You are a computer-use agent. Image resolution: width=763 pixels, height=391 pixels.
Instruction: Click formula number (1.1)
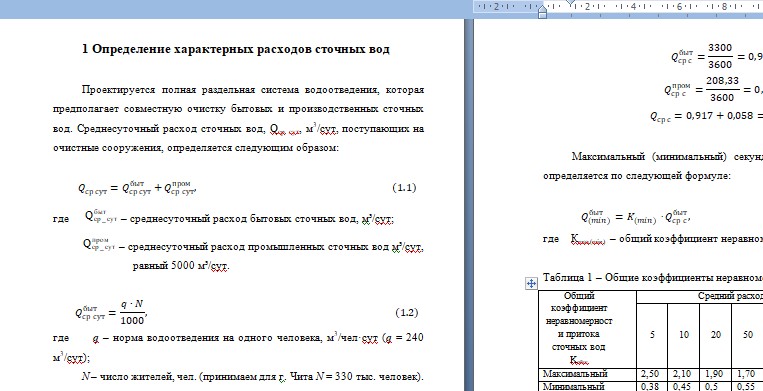pos(404,188)
